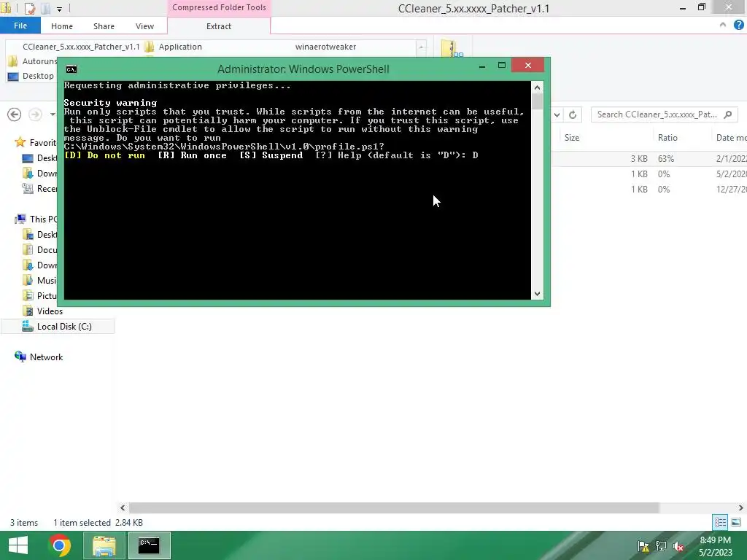Sort files by the Ratio column
The image size is (747, 560).
coord(667,138)
